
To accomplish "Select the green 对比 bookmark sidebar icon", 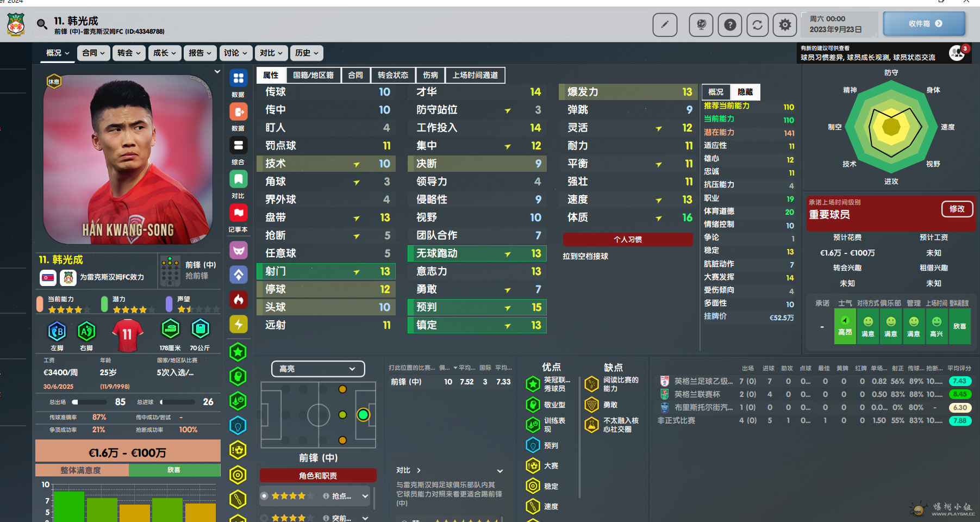I will pos(238,179).
